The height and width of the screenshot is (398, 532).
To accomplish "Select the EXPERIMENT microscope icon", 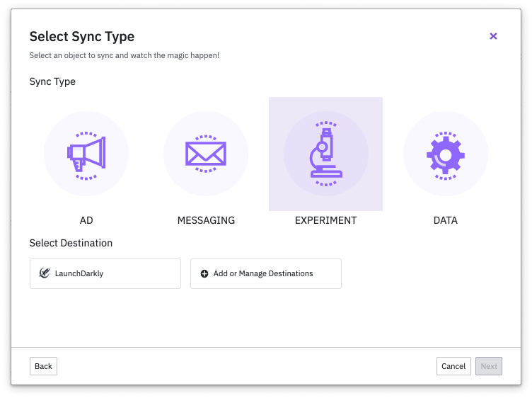I will coord(325,154).
